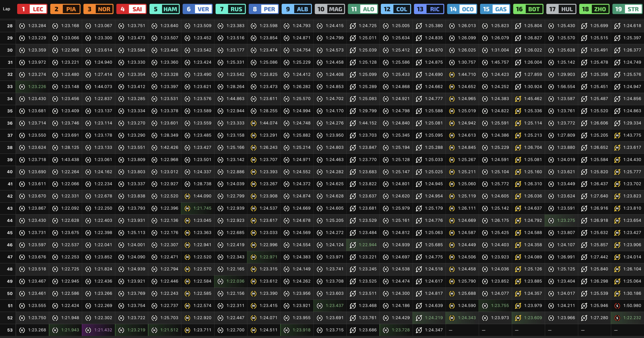Click hard tyre icon next to Albon's 1:23.918

click(x=287, y=330)
